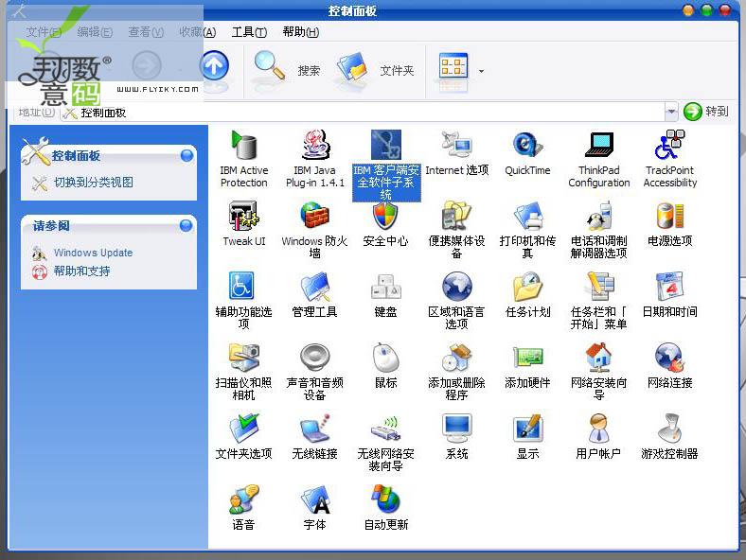
Task: Open ThinkPad Configuration icon
Action: coord(599,145)
